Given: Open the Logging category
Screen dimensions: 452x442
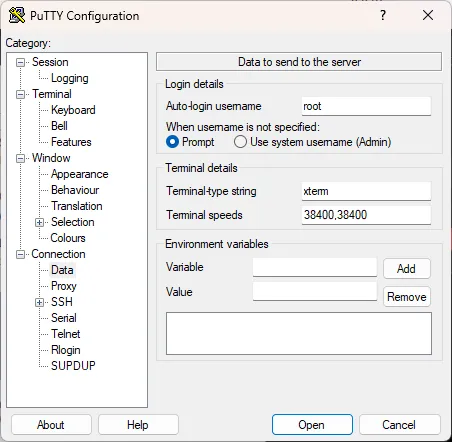Looking at the screenshot, I should point(70,78).
